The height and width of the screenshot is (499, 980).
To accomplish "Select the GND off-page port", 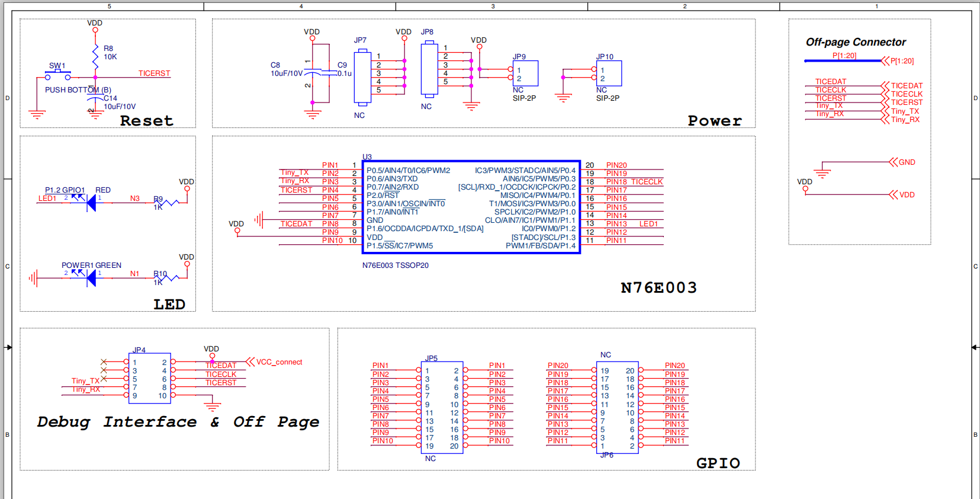I will 902,162.
